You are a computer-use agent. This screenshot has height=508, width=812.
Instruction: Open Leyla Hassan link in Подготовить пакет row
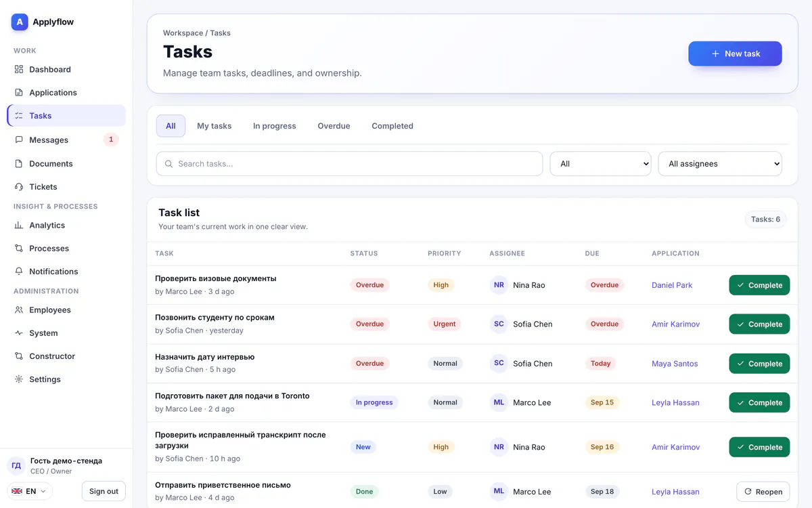coord(675,402)
